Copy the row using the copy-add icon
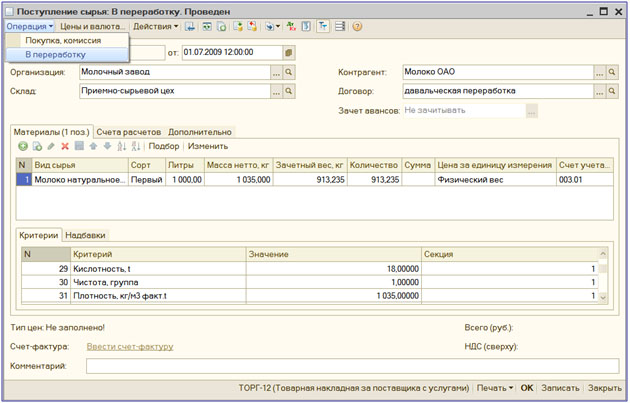 [x=37, y=146]
